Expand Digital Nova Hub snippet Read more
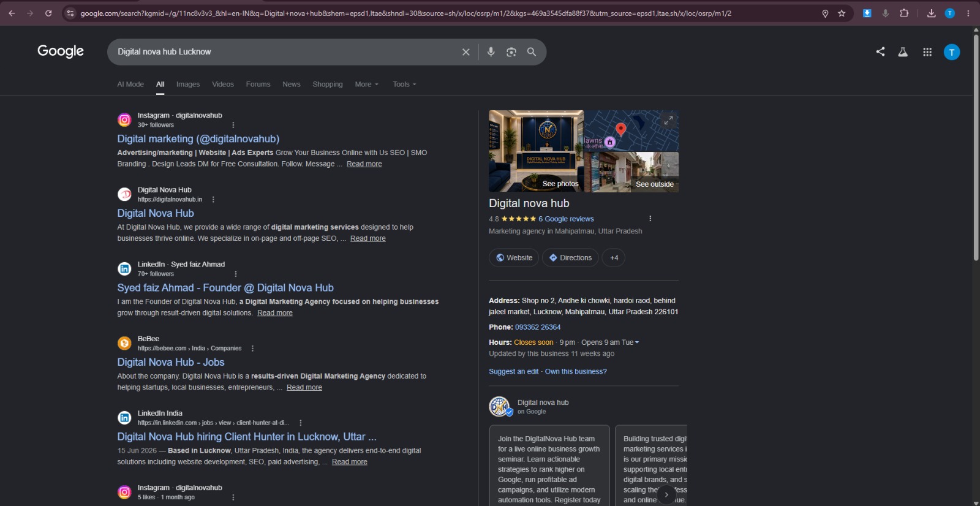Viewport: 980px width, 506px height. tap(368, 238)
